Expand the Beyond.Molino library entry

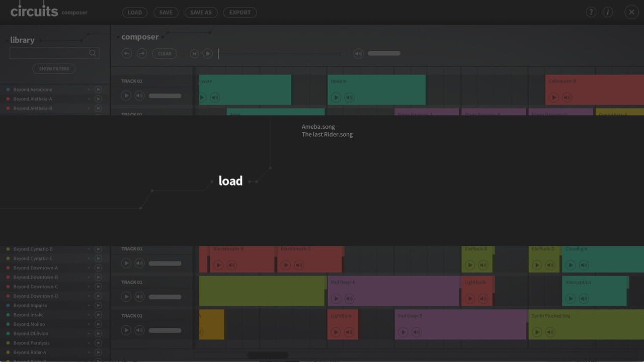[89, 324]
